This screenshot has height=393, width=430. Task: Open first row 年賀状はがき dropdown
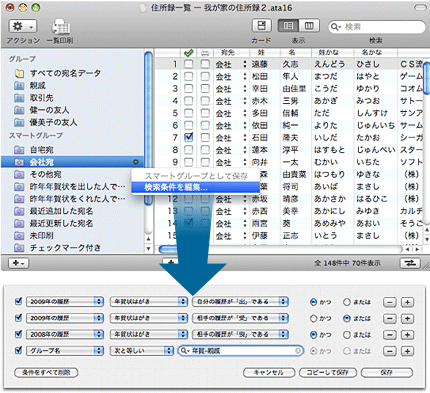coord(149,302)
